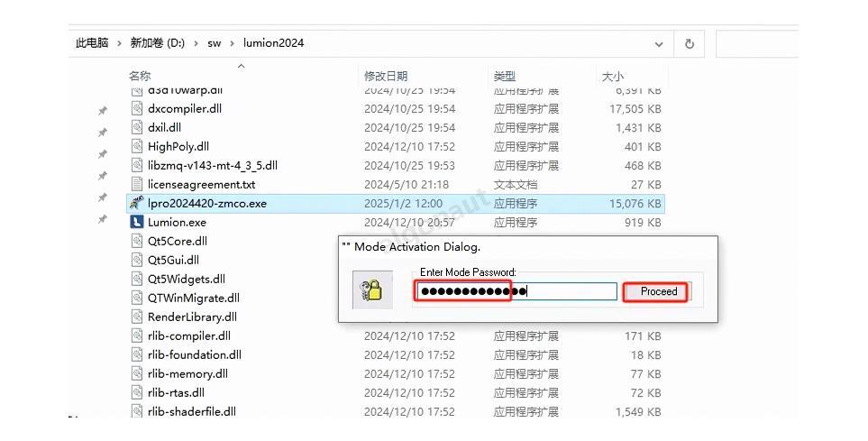
Task: Click the file name dxcompiler.dll
Action: (185, 108)
